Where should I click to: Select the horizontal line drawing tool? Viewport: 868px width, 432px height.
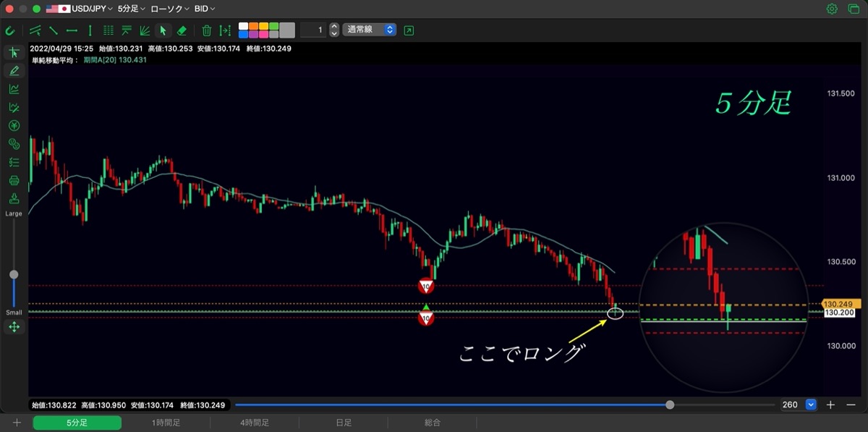coord(72,30)
